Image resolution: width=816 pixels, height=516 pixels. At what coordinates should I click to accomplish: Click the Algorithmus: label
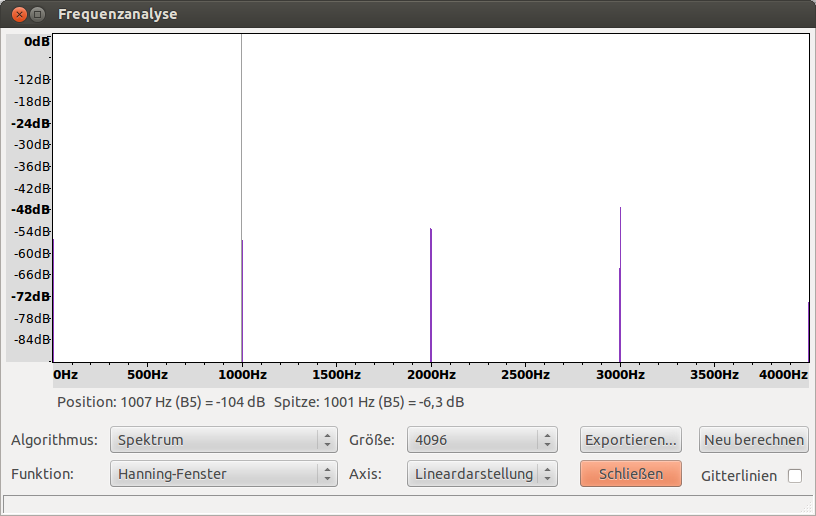[55, 440]
